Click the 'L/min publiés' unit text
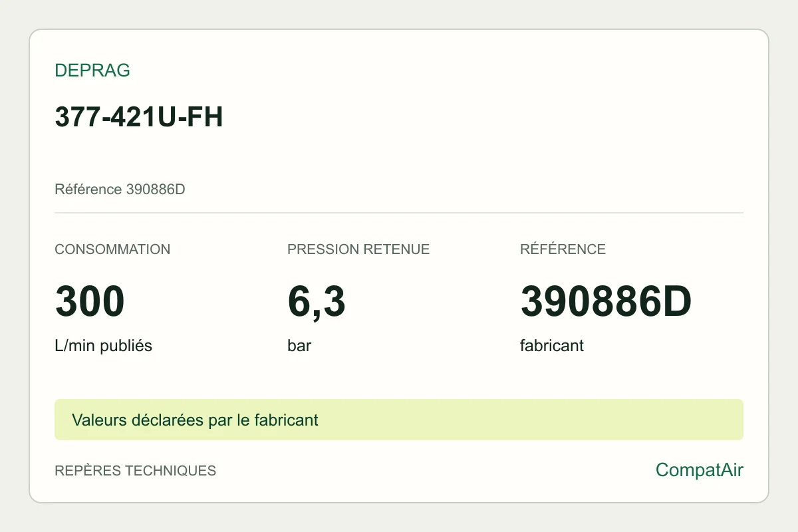The image size is (798, 532). point(103,346)
